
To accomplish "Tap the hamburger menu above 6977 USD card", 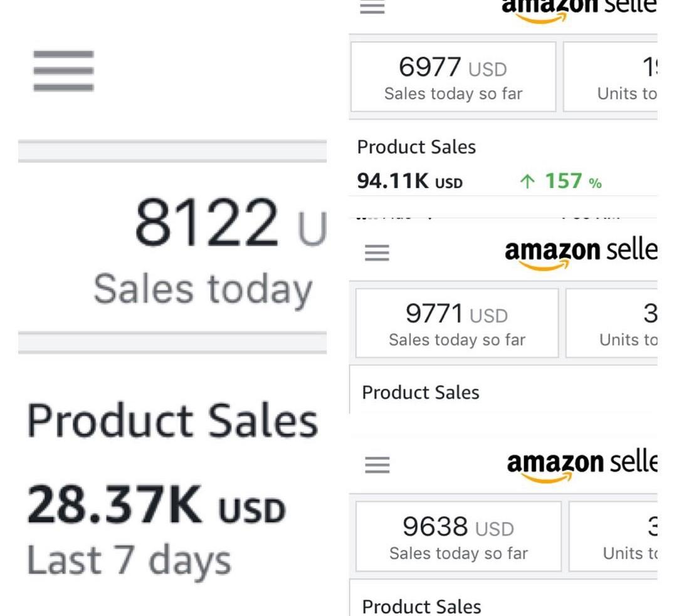I will (372, 8).
